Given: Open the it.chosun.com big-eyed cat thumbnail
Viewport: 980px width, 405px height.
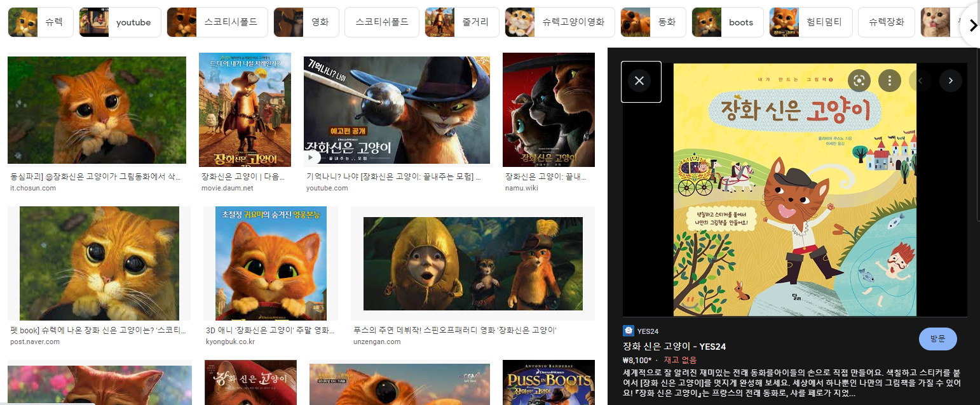Looking at the screenshot, I should pos(97,110).
